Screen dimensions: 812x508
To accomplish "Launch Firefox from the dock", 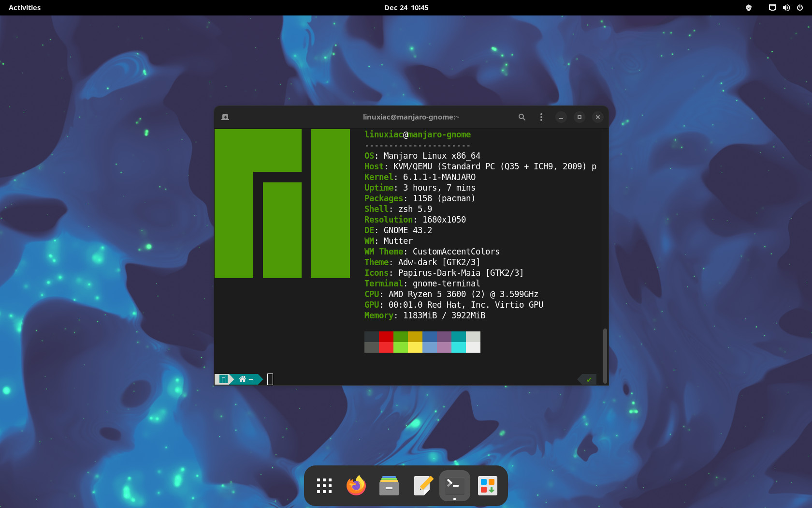I will 356,486.
